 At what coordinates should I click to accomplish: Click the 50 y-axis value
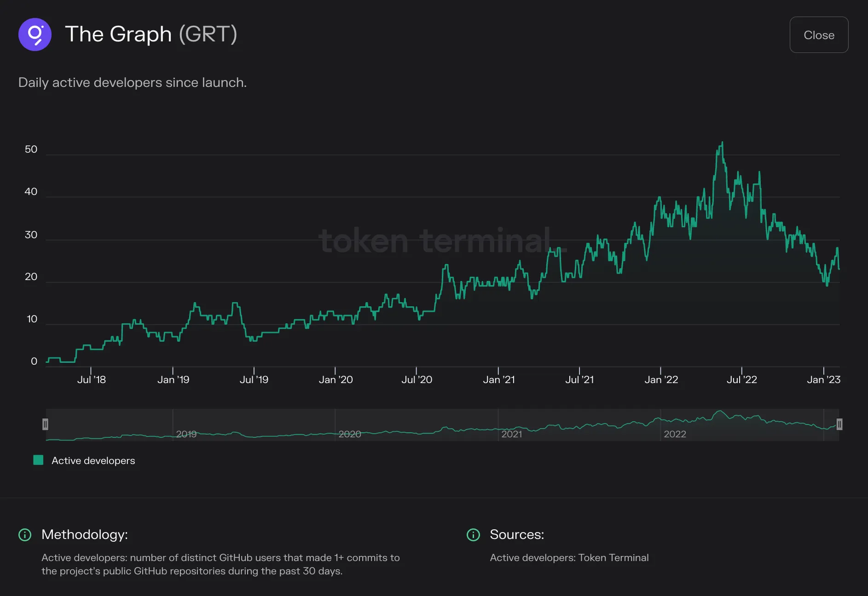[31, 149]
